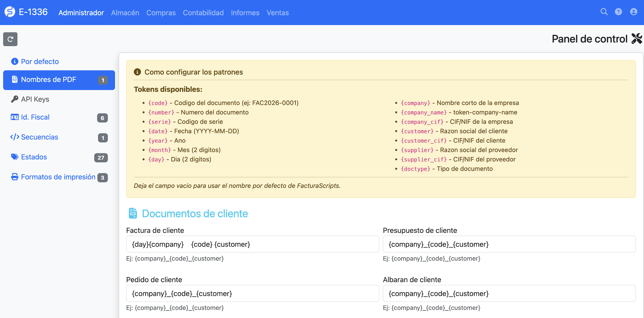Click the FacturaScripts logo icon

tap(10, 12)
